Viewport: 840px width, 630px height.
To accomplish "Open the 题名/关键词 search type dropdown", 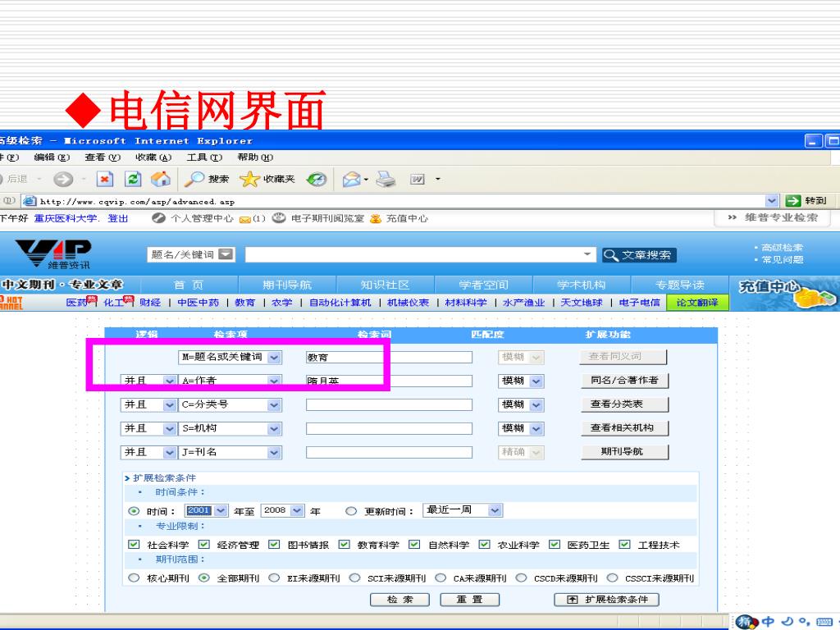I will [x=226, y=254].
